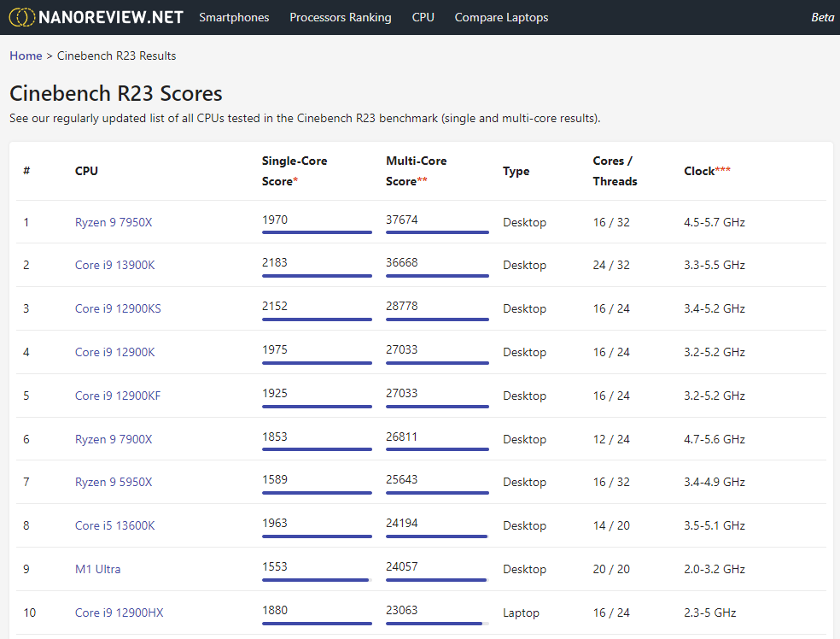The width and height of the screenshot is (840, 639).
Task: Select single-core score 1880
Action: 275,610
